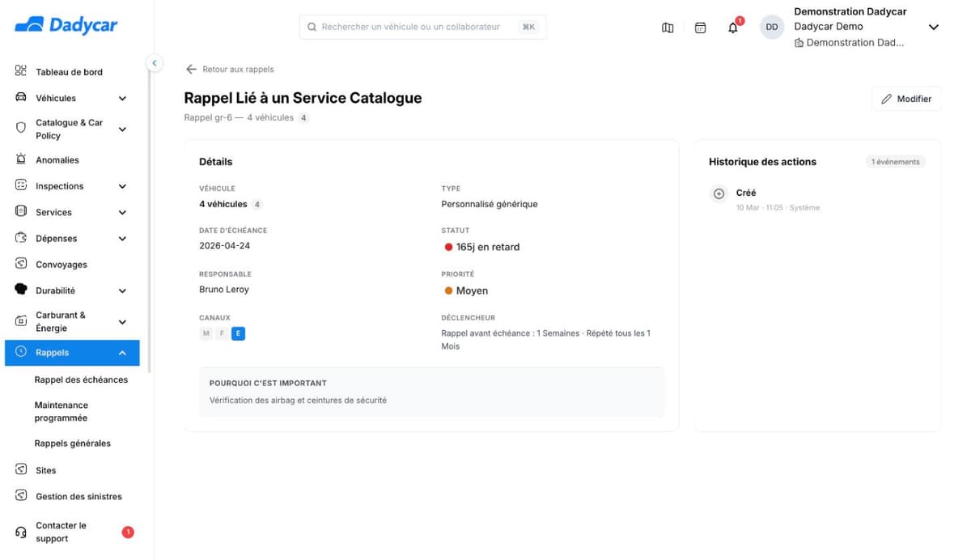971x560 pixels.
Task: Click the Carburant & Énergie fuel icon
Action: 21,321
